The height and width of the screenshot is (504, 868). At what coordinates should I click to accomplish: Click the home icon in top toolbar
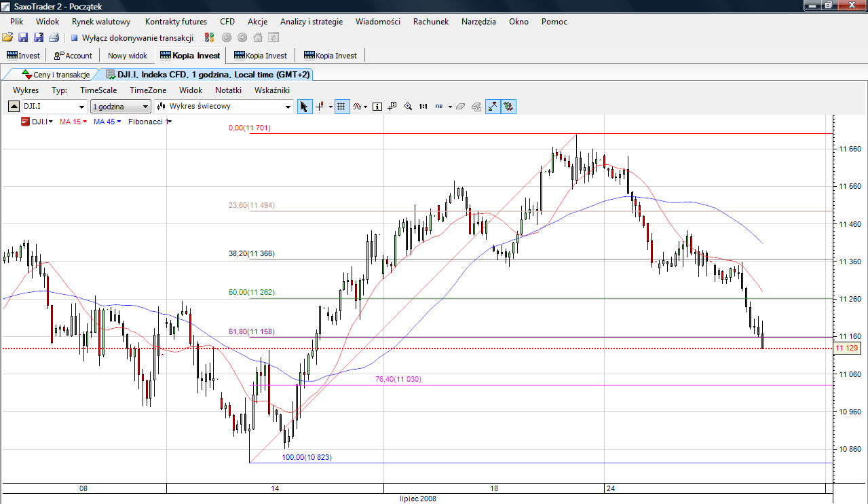point(258,37)
